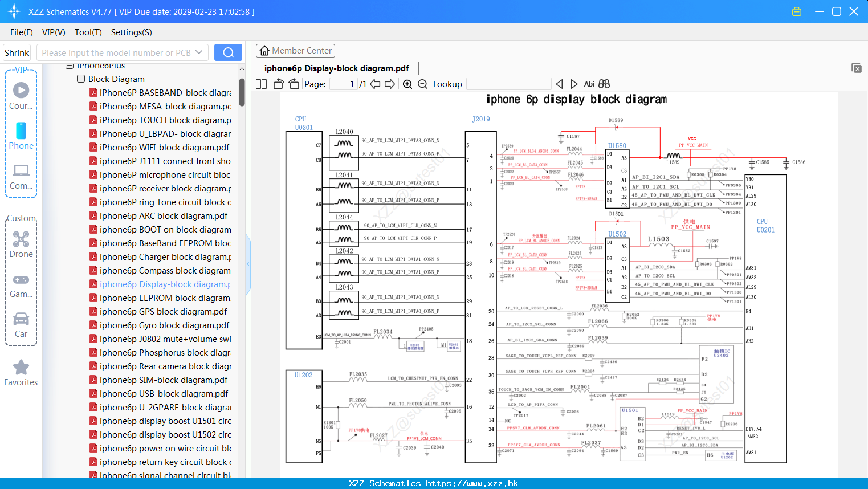Screen dimensions: 868x489
Task: Open the File(F) menu
Action: point(22,32)
